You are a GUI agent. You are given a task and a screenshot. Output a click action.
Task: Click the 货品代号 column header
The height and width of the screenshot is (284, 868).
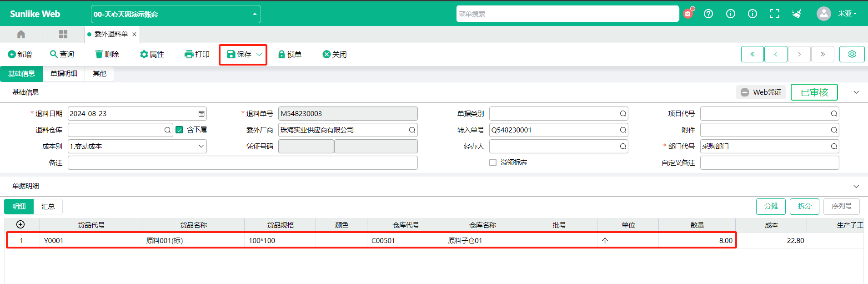[x=91, y=225]
